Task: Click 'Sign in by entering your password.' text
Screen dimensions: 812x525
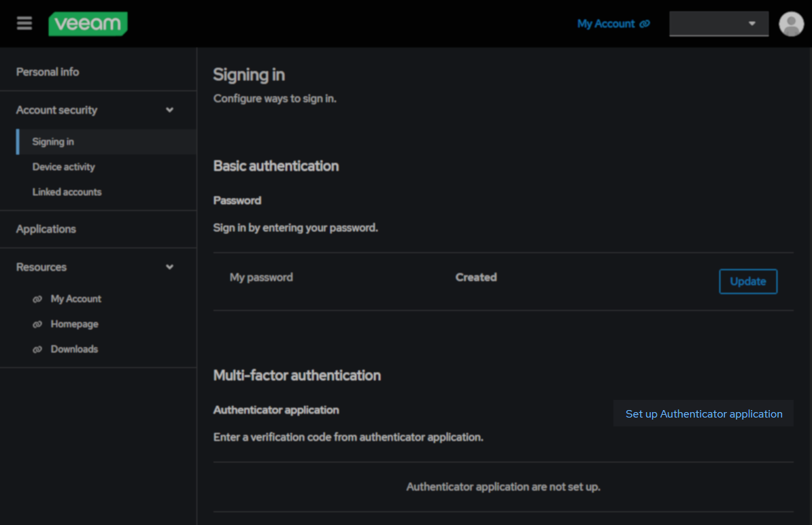Action: coord(296,228)
